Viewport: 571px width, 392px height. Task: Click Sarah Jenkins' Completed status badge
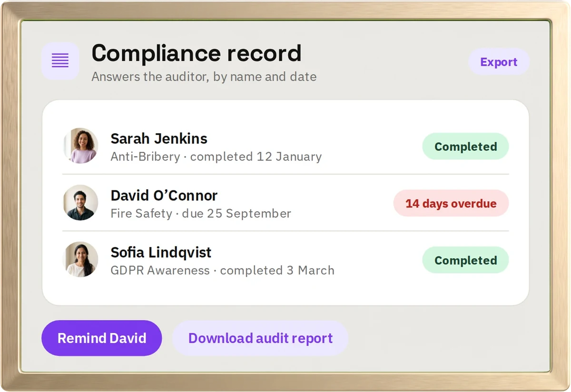[x=465, y=147]
